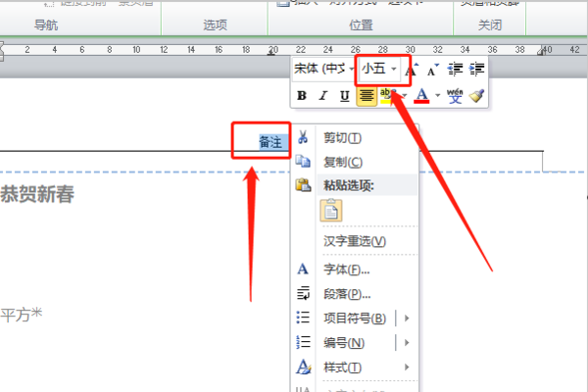Image resolution: width=588 pixels, height=392 pixels.
Task: Open the 宋体 font name dropdown
Action: click(352, 69)
